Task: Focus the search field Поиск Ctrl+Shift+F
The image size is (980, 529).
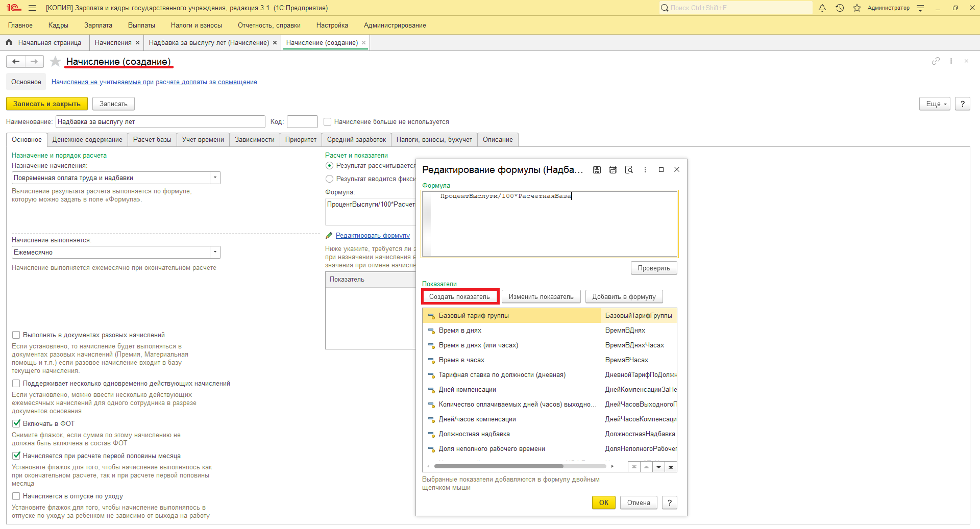Action: point(736,8)
